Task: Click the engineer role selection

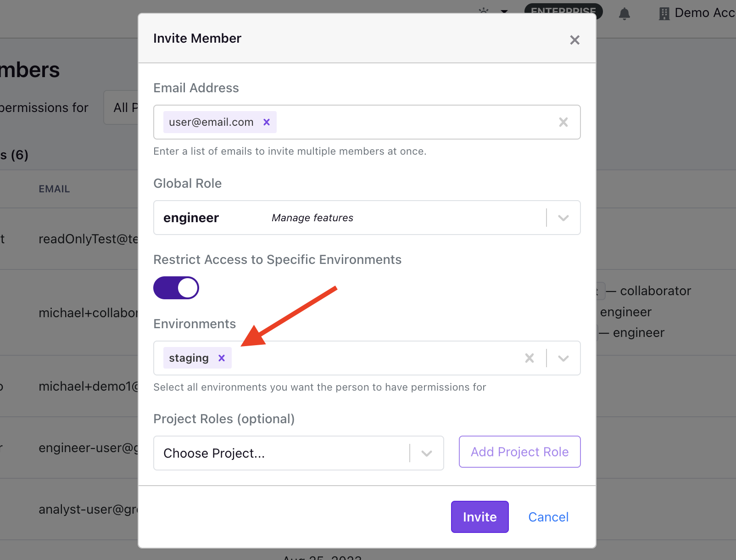Action: coord(191,218)
